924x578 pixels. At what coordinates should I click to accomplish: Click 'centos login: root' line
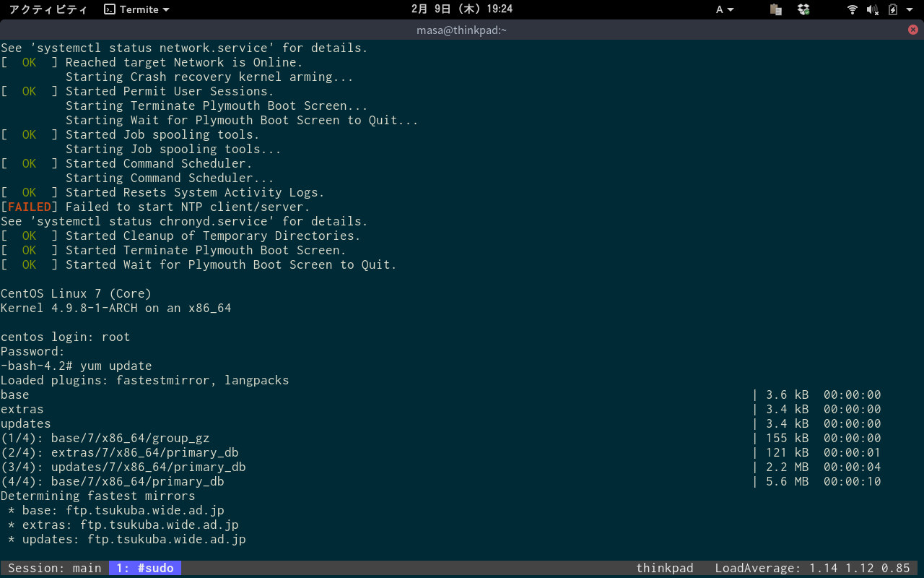pyautogui.click(x=66, y=337)
